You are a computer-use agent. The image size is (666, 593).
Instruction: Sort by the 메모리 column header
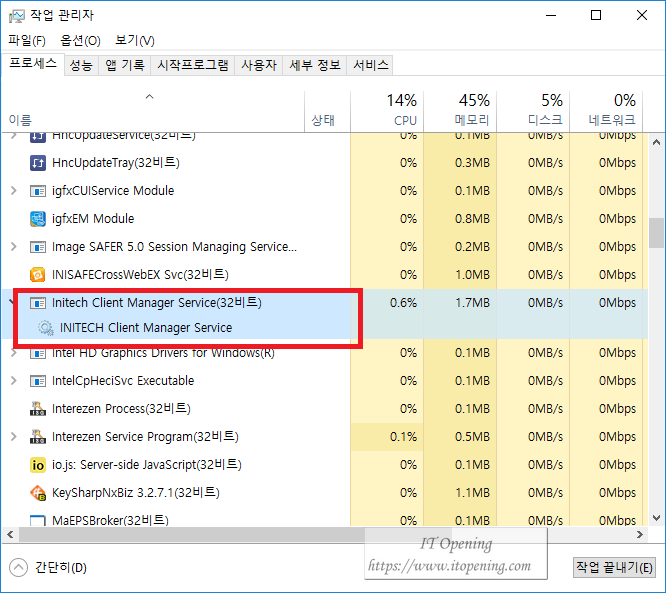coord(460,111)
